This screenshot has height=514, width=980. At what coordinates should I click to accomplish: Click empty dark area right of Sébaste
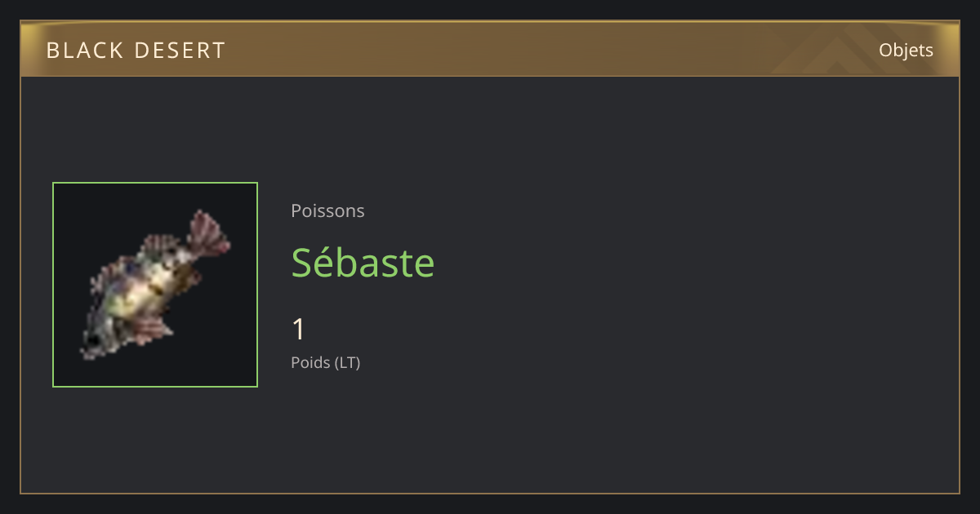[x=694, y=262]
